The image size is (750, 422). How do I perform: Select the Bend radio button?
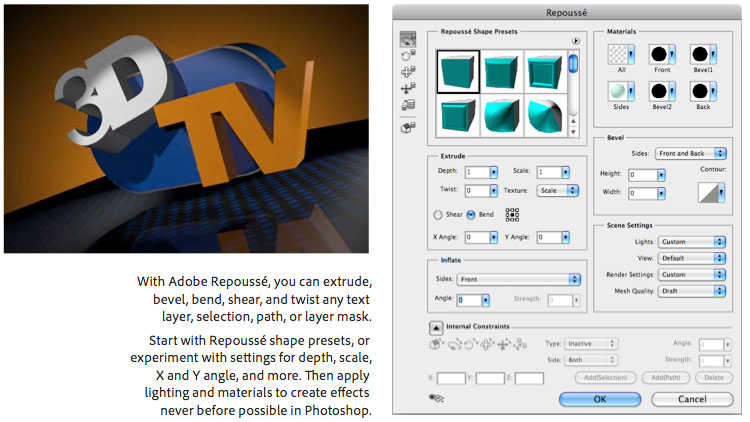(471, 215)
